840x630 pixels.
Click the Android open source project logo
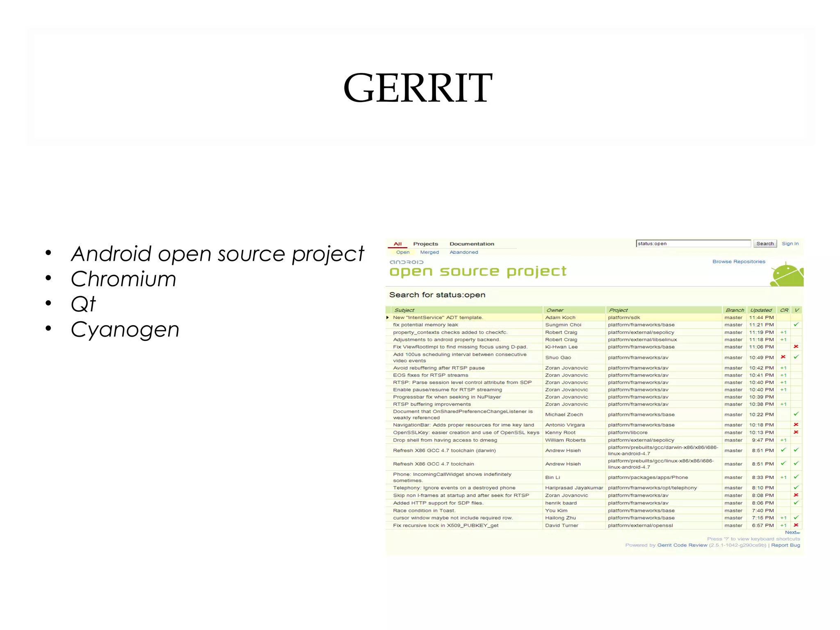click(x=478, y=269)
